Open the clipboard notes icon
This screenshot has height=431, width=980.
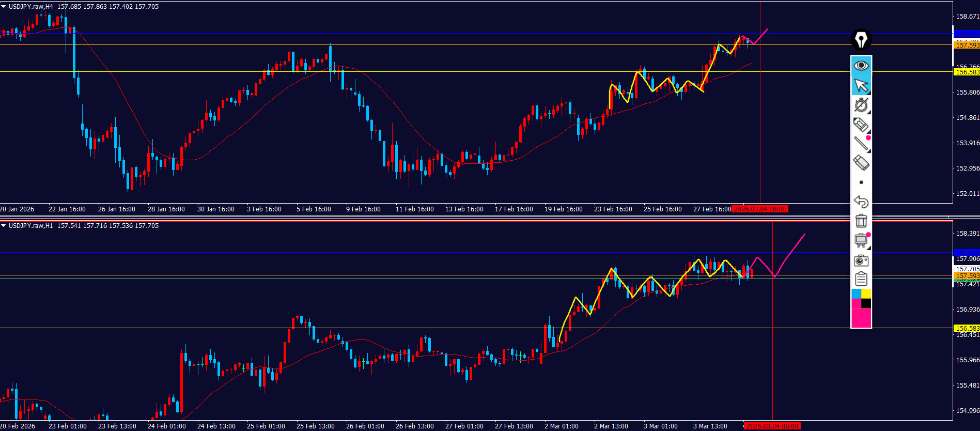[x=861, y=279]
